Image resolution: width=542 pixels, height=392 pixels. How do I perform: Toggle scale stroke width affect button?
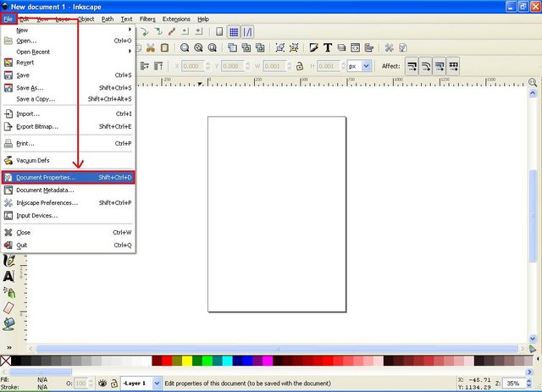[x=412, y=66]
